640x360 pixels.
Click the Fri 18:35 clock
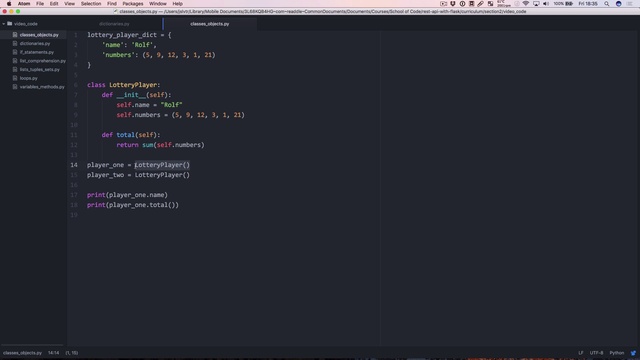pos(588,4)
